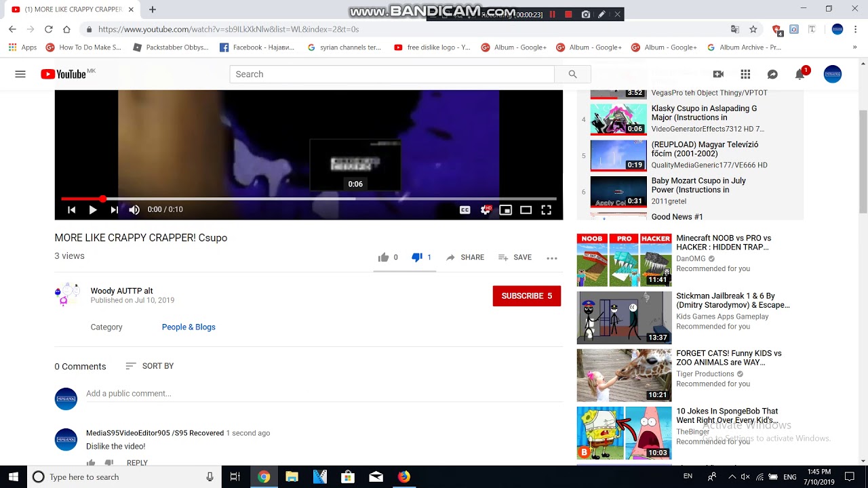868x488 pixels.
Task: Open a new browser tab
Action: (x=153, y=9)
